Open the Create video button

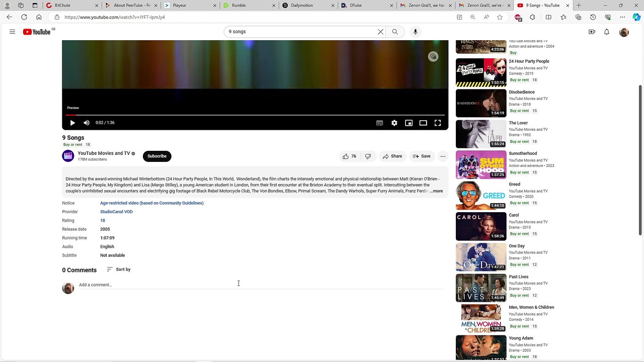[592, 32]
